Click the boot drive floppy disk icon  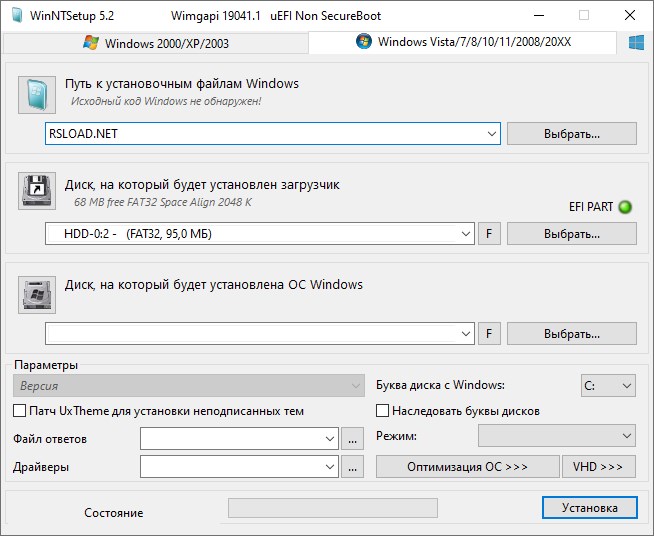tap(37, 191)
